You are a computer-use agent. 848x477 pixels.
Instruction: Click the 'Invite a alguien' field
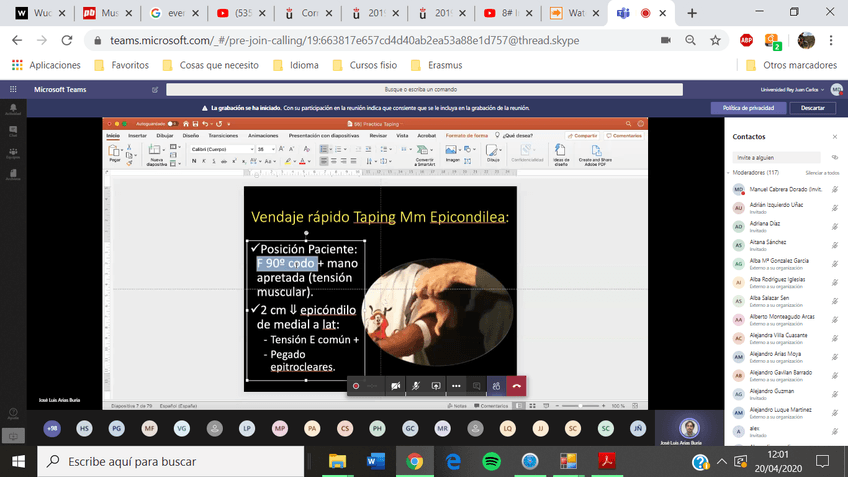(x=777, y=157)
